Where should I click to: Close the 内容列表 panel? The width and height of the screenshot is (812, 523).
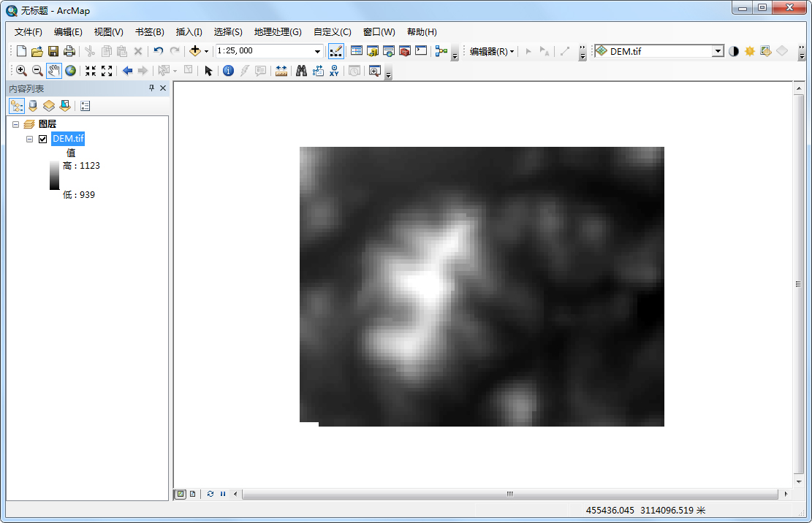(x=162, y=88)
